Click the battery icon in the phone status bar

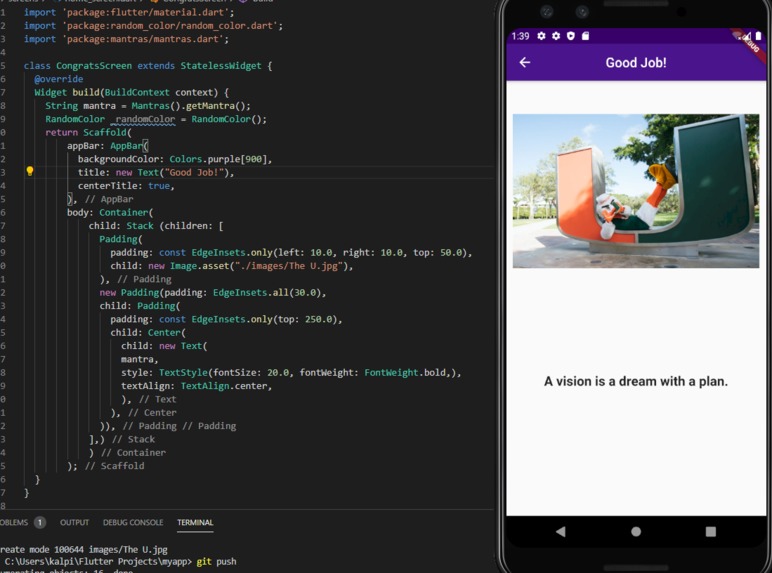coord(758,35)
